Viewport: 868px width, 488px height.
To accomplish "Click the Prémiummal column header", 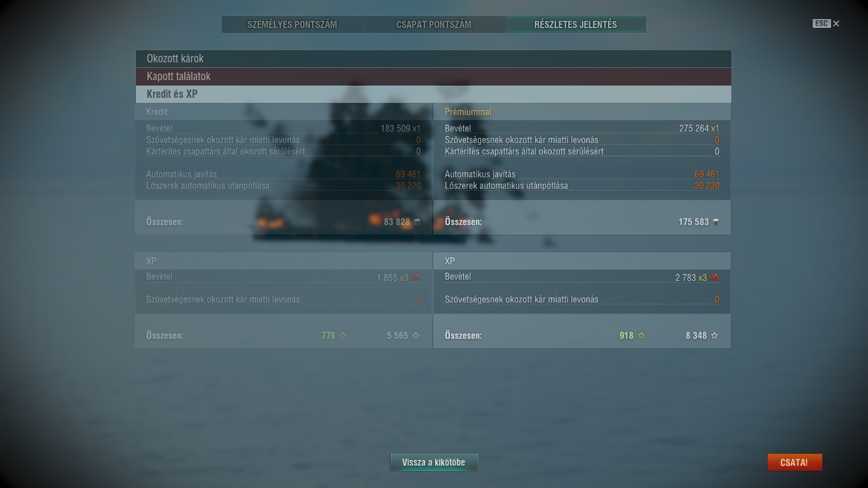I will 468,112.
